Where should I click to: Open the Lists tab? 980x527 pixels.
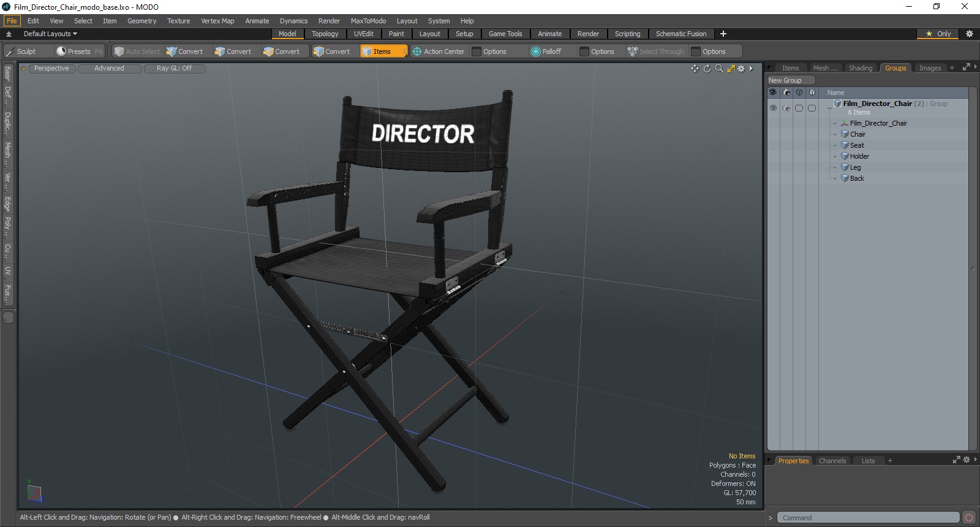tap(868, 461)
